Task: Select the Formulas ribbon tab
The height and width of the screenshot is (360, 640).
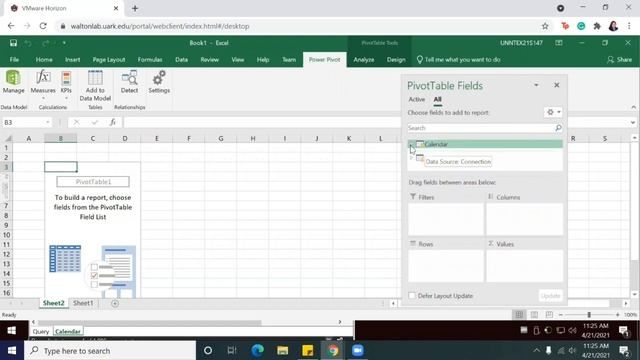Action: click(150, 60)
